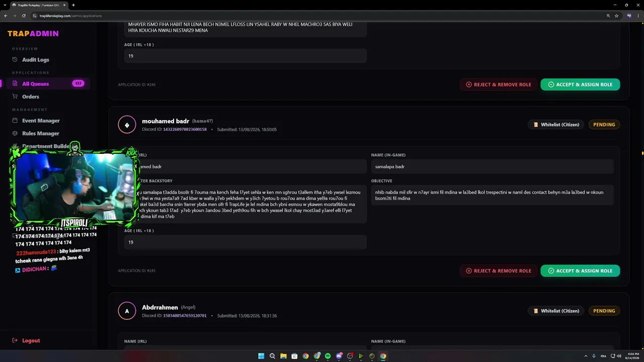Open Discord from the taskbar
644x362 pixels.
tap(339, 356)
